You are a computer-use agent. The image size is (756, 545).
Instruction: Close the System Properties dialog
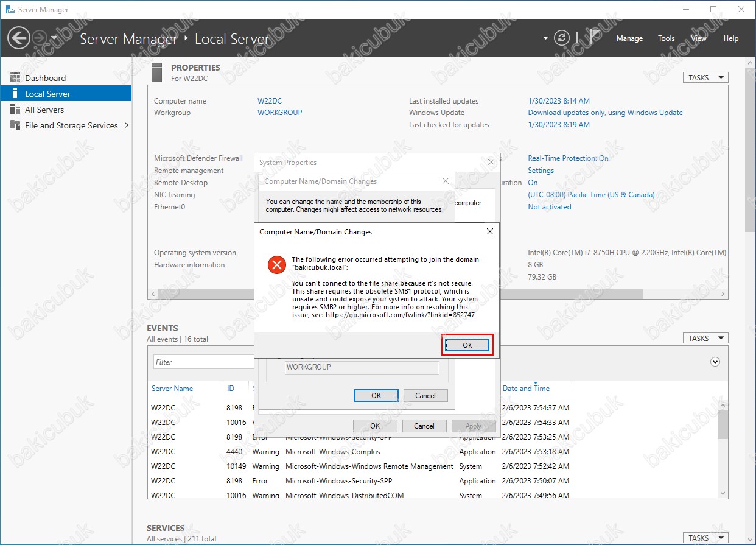coord(492,163)
